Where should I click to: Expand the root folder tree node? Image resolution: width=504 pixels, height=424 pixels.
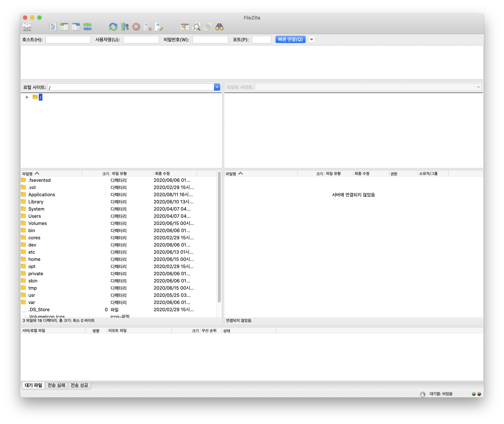tap(27, 97)
